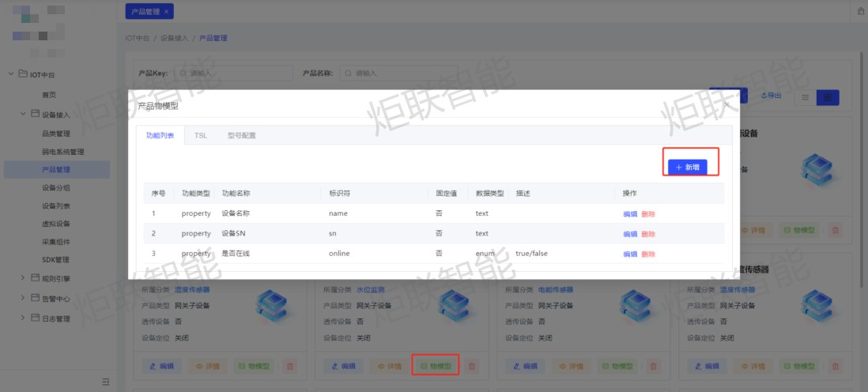Click 详情 on the 电能传感器 card
The height and width of the screenshot is (392, 868).
pos(571,366)
